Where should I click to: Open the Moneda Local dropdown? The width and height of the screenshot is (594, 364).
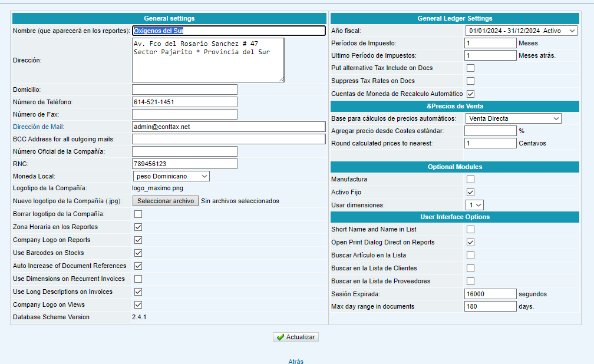[x=171, y=176]
